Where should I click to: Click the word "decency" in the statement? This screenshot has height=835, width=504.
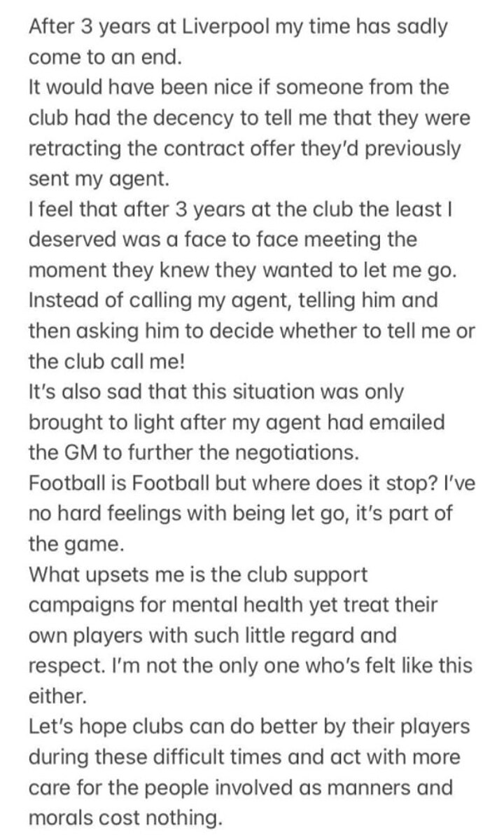tap(174, 118)
